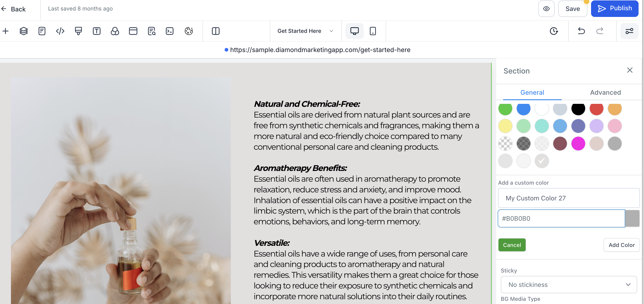This screenshot has height=304, width=644.
Task: Expand the Get Started Here page dropdown
Action: coord(305,31)
